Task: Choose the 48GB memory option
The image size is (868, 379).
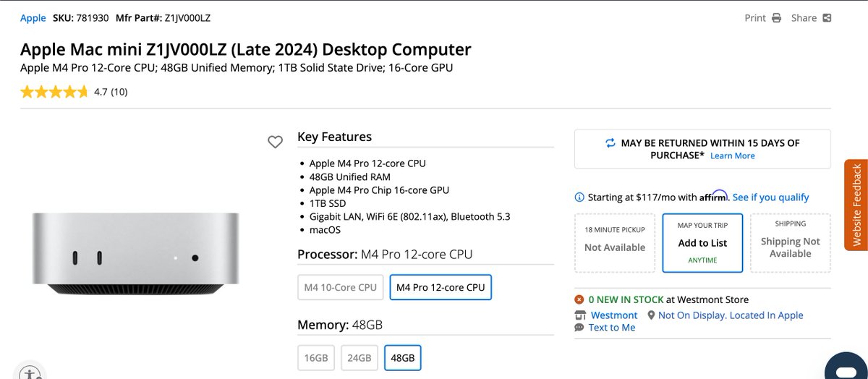Action: click(403, 358)
